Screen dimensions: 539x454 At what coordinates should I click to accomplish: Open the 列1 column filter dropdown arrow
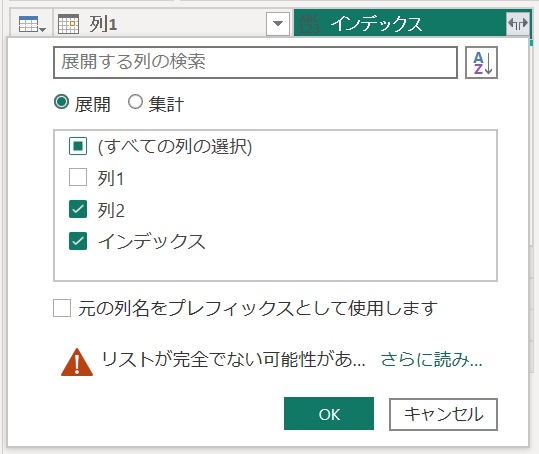(x=278, y=24)
